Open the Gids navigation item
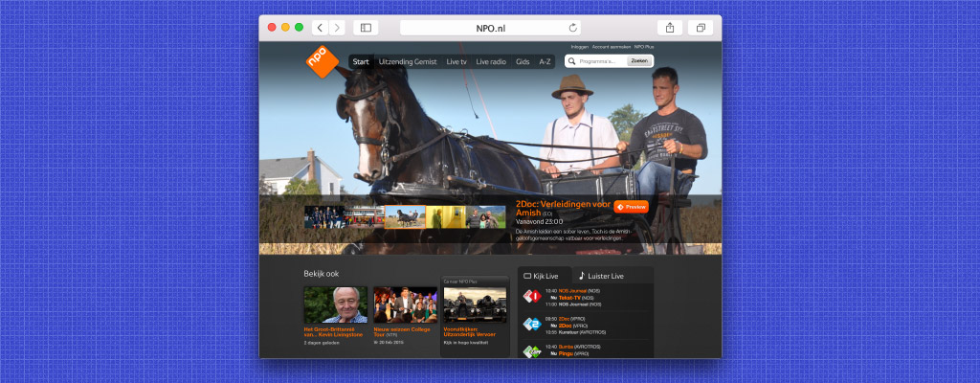This screenshot has height=383, width=980. [523, 62]
